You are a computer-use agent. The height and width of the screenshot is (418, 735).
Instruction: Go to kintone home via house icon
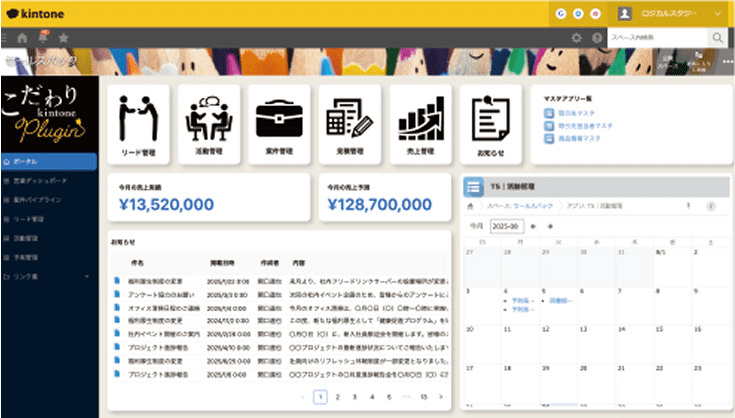click(22, 37)
